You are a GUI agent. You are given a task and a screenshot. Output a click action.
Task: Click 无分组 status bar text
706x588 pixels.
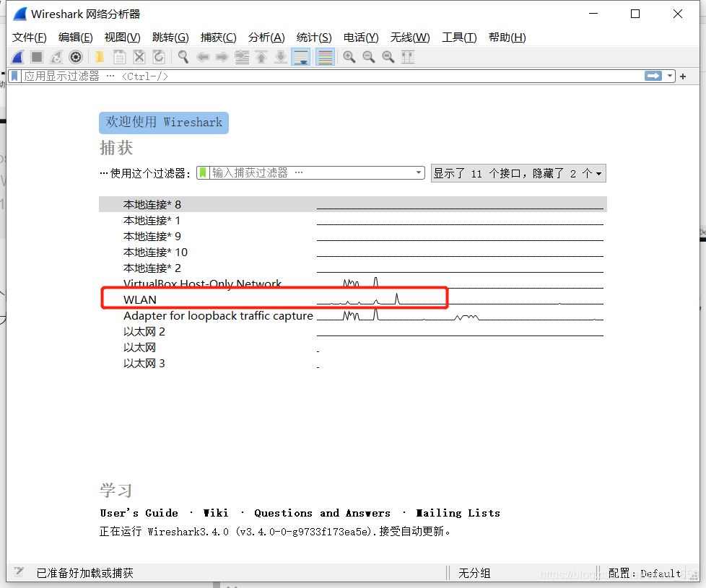[474, 573]
